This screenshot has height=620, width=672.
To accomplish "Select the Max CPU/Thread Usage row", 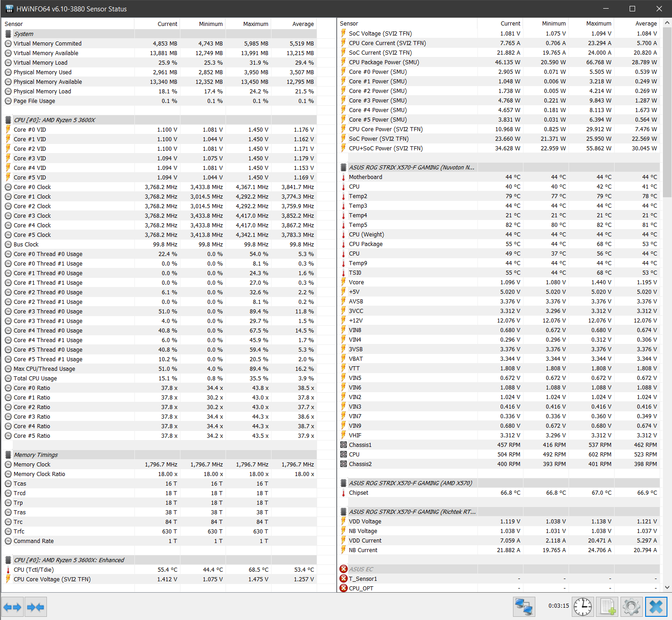I will [159, 369].
